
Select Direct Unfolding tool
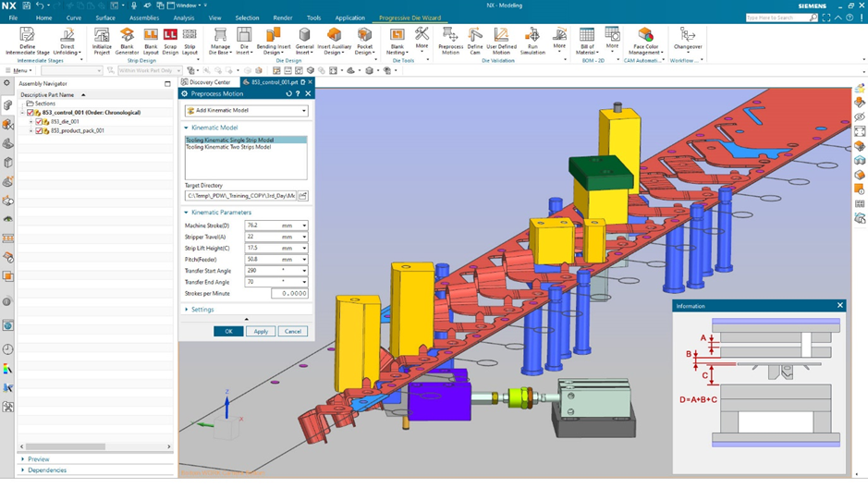67,42
